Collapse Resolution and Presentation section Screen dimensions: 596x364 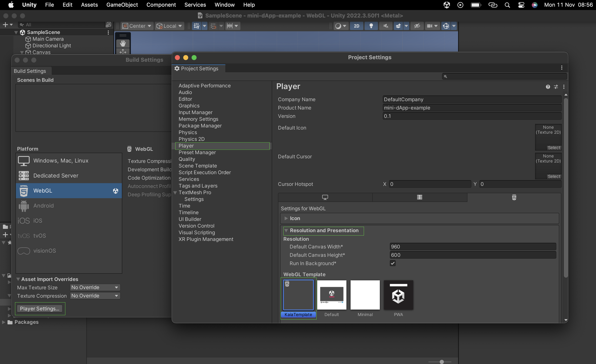pyautogui.click(x=286, y=231)
